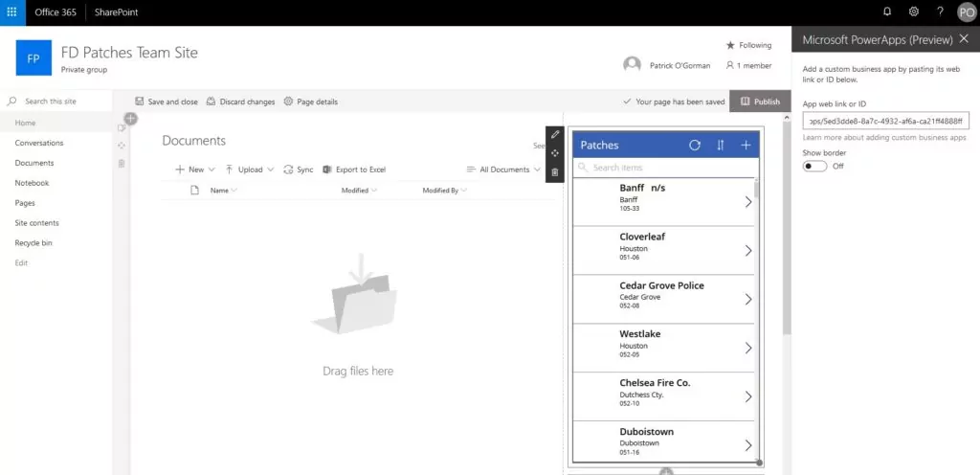Click the Documents section edit icon on left
Screen dimensions: 980x475
[x=122, y=128]
